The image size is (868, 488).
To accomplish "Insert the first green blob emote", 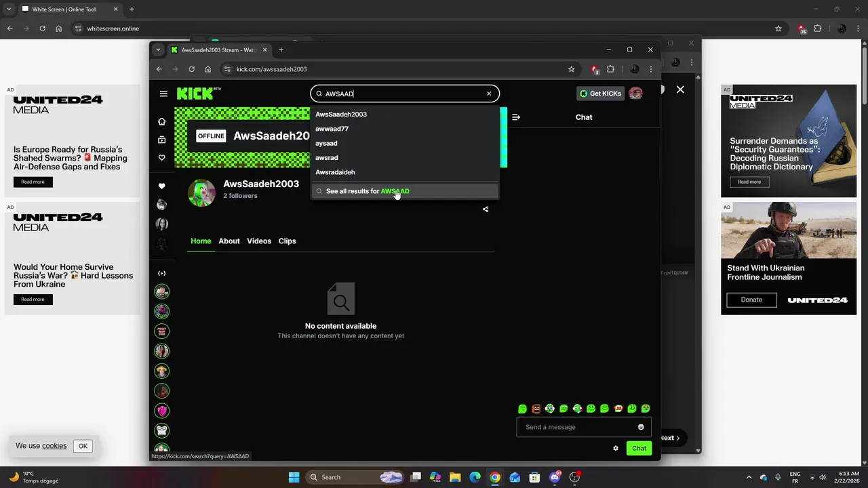I will click(x=522, y=409).
